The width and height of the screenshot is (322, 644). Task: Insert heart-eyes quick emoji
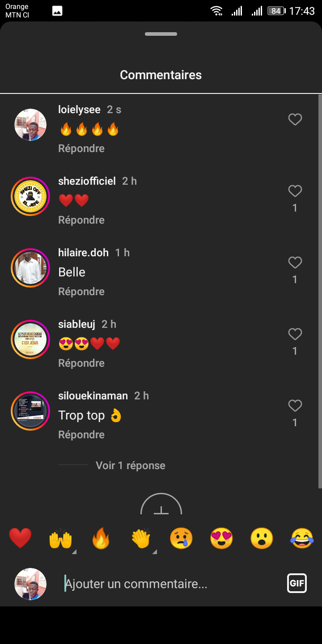[x=221, y=538]
